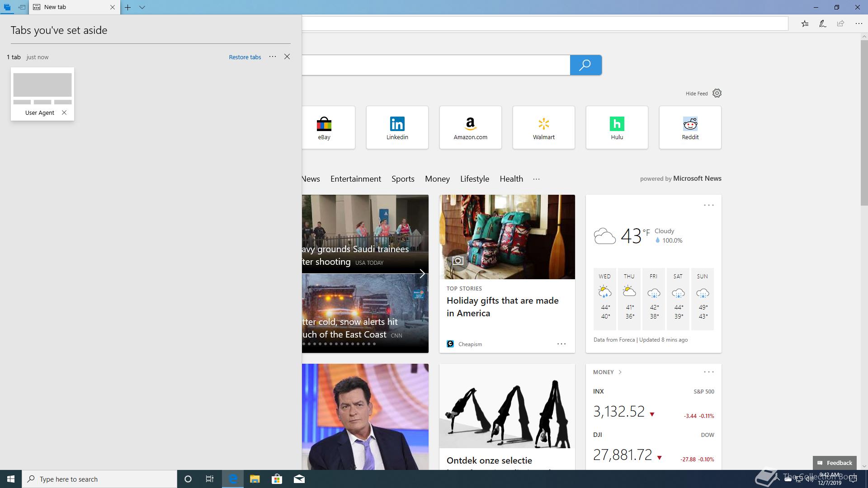
Task: Open Task View on the taskbar
Action: click(x=210, y=479)
